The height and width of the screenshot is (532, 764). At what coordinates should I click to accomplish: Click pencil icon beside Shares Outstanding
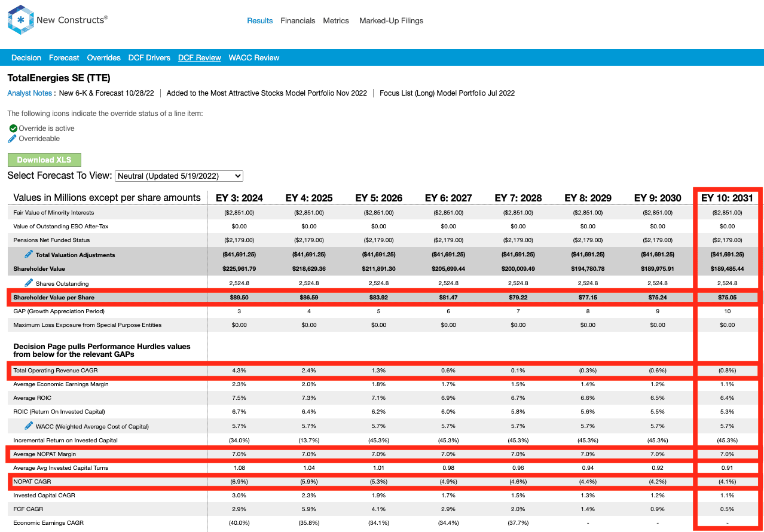point(29,283)
